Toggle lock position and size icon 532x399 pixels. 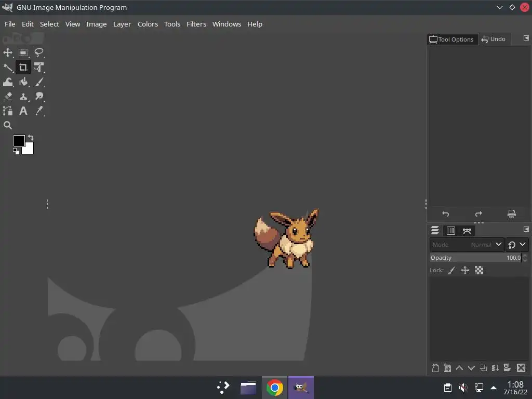465,270
